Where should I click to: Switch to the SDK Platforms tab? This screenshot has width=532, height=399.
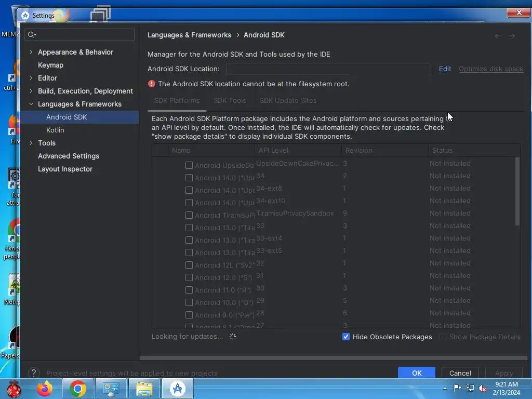177,100
